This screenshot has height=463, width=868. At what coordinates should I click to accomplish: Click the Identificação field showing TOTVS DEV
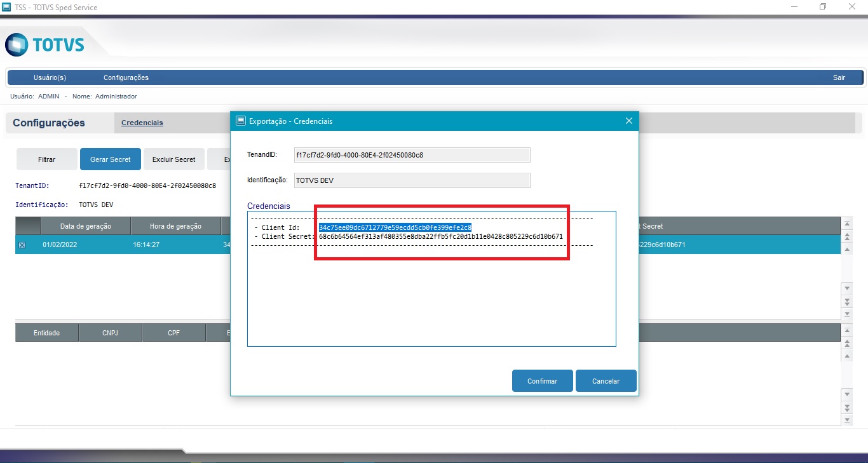pyautogui.click(x=412, y=180)
